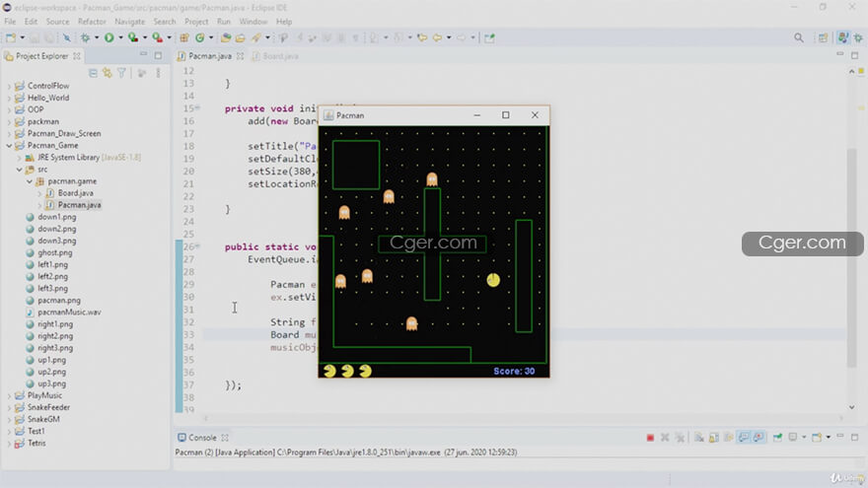
Task: Open the Run button dropdown arrow
Action: pyautogui.click(x=120, y=37)
